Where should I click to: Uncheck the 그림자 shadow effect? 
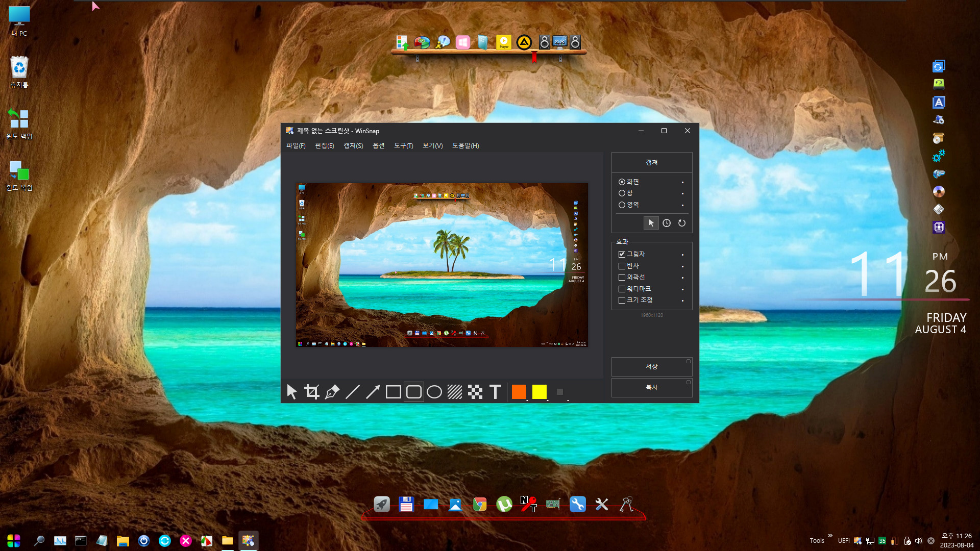[622, 254]
